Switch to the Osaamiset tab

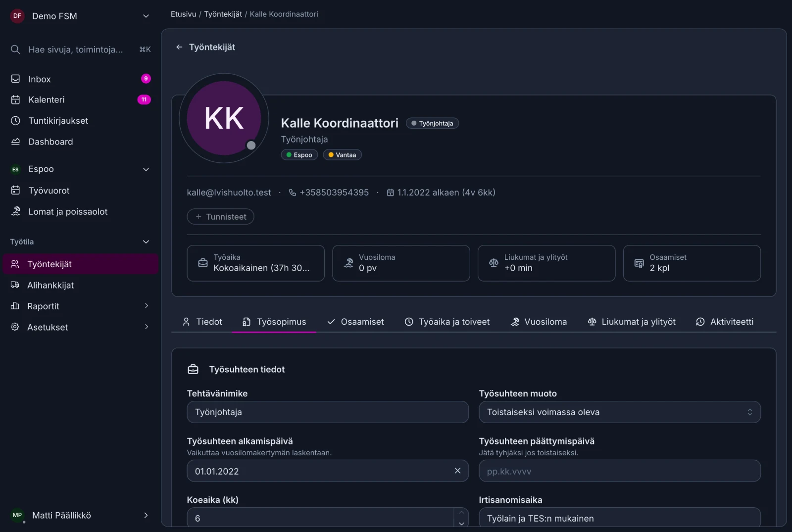pos(355,322)
